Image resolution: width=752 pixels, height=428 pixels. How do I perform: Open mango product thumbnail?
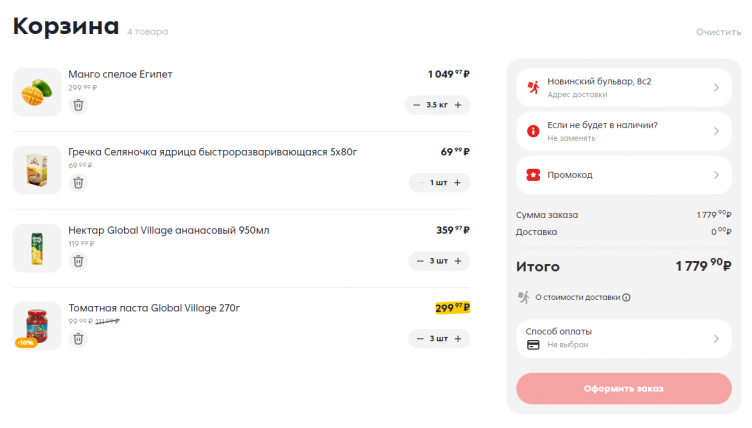tap(37, 92)
